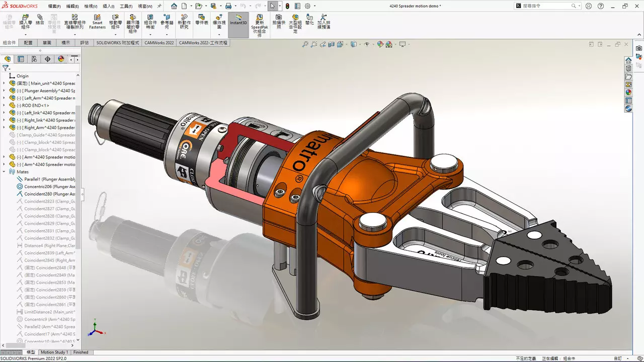Click the Print icon in top toolbar

pos(228,6)
